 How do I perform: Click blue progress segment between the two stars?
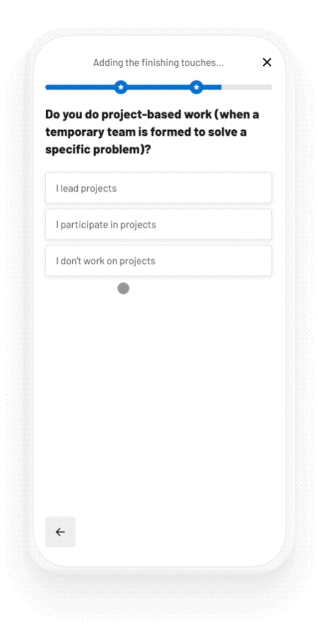coord(159,87)
